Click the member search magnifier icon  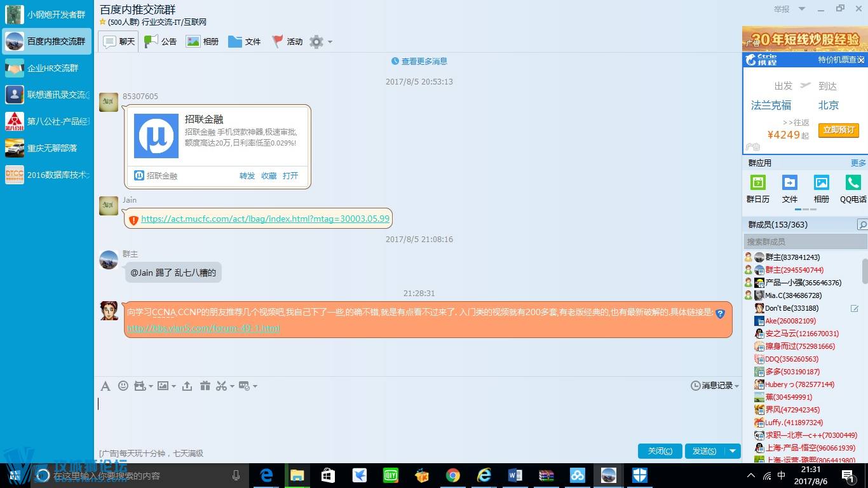pos(862,225)
